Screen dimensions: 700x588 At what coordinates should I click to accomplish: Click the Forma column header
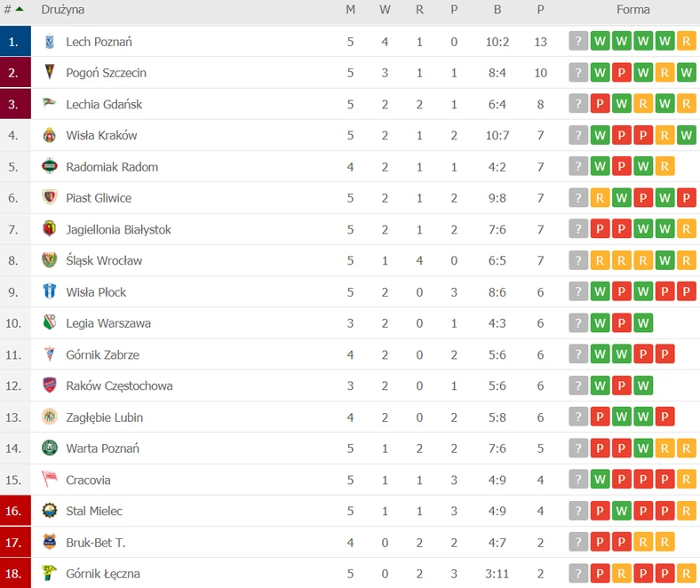[633, 10]
